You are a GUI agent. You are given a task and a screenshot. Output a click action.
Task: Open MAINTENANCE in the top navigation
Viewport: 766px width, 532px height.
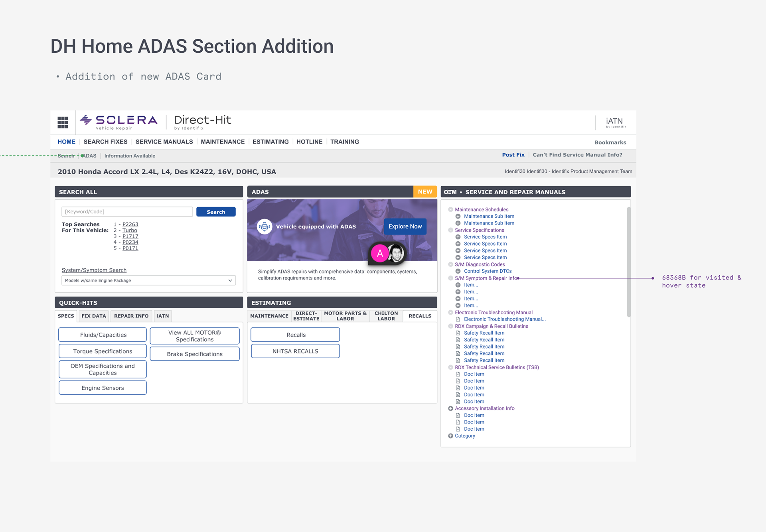point(223,142)
